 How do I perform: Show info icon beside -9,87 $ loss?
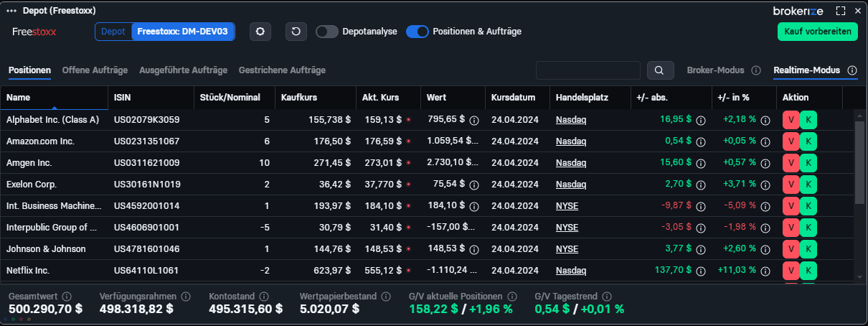click(702, 207)
